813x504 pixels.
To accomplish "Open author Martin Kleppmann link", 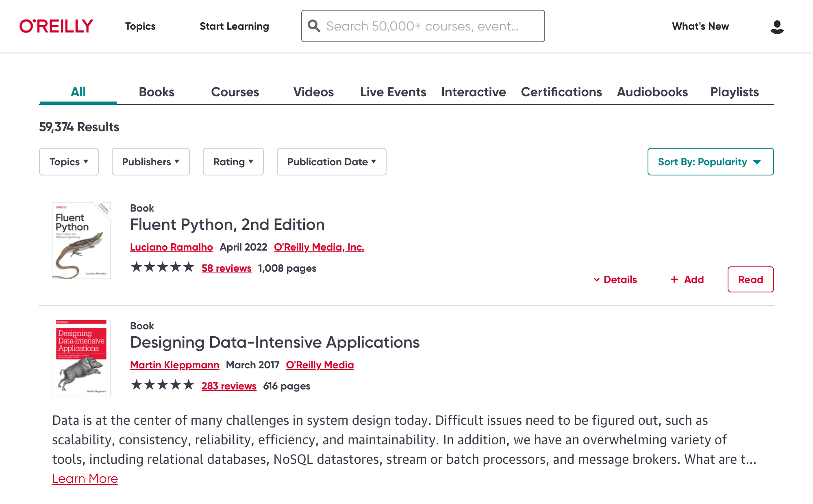I will pyautogui.click(x=175, y=365).
